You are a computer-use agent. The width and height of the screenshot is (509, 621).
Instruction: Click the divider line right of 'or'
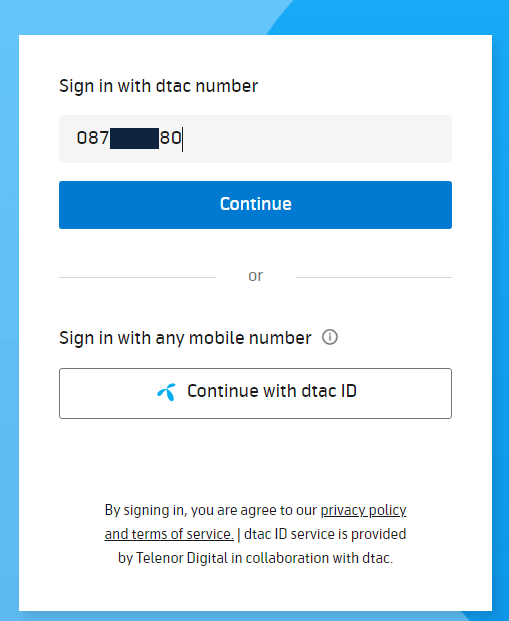click(x=374, y=277)
